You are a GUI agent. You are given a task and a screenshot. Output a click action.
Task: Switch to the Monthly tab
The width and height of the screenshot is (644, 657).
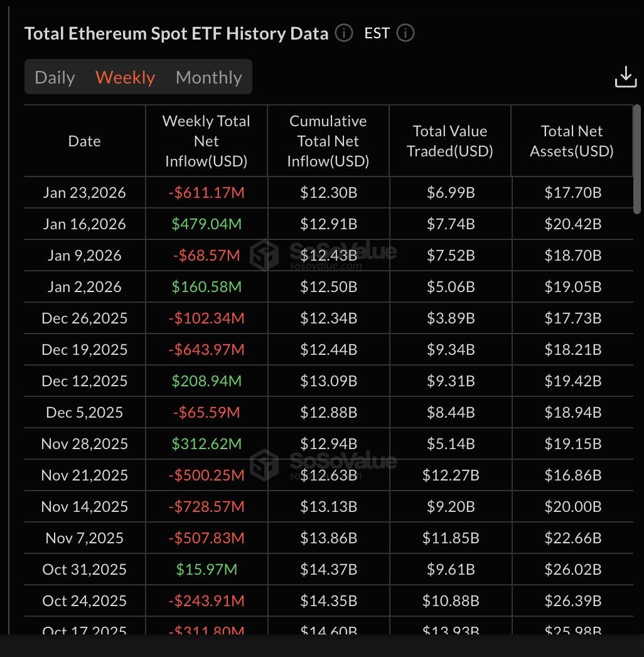point(208,77)
